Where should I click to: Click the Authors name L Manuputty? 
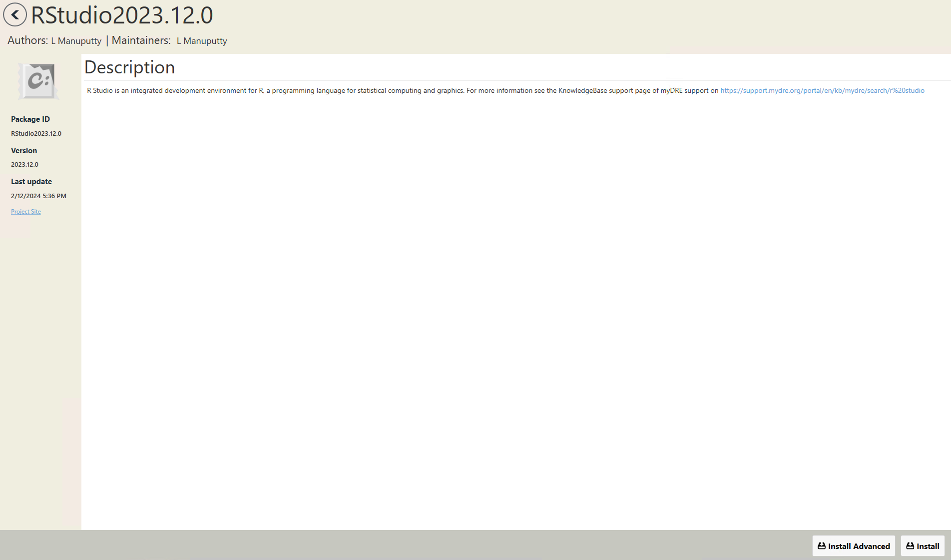(76, 41)
